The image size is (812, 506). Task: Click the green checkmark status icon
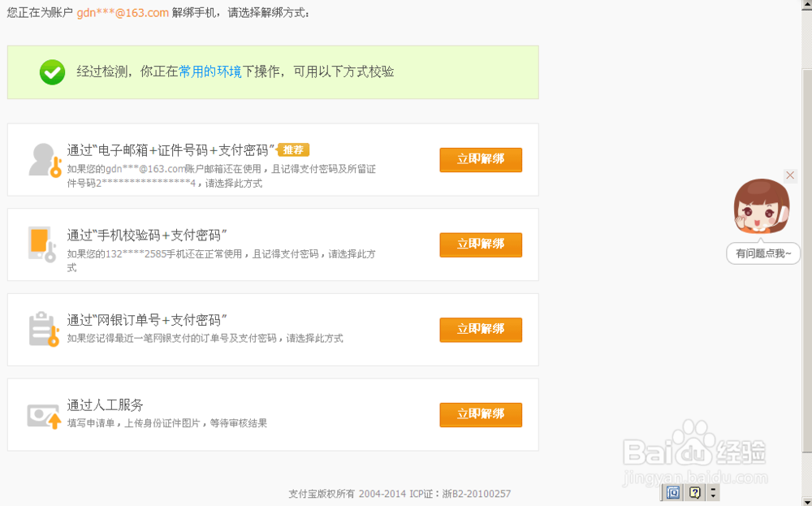(52, 72)
